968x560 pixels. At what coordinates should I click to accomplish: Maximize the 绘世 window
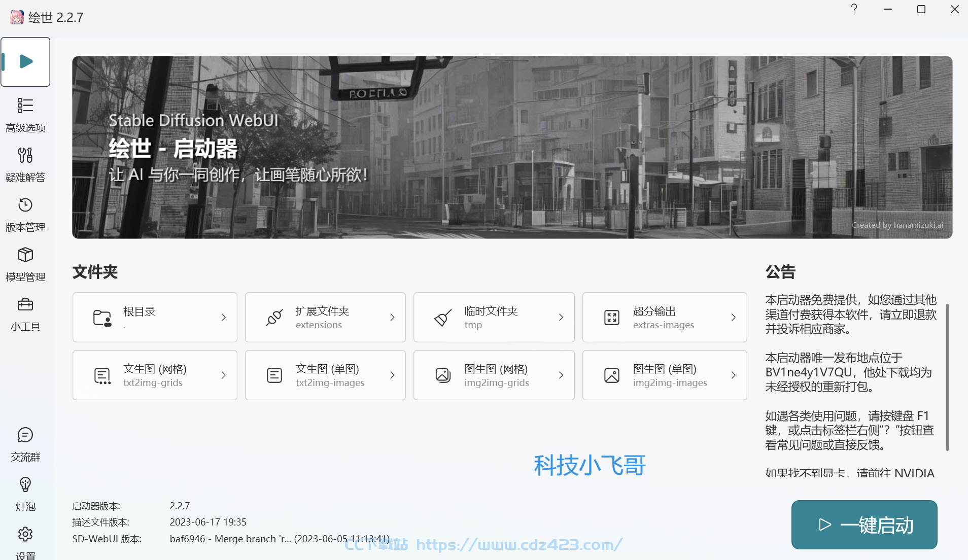(x=921, y=9)
